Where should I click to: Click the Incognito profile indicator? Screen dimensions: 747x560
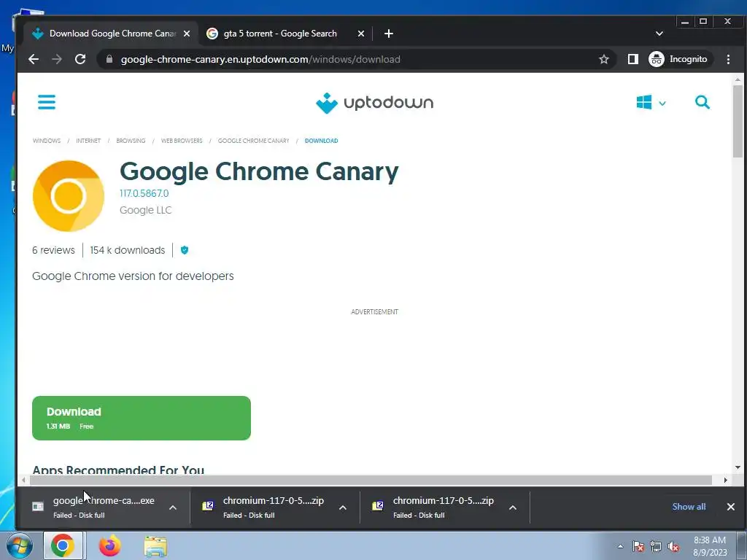point(681,59)
